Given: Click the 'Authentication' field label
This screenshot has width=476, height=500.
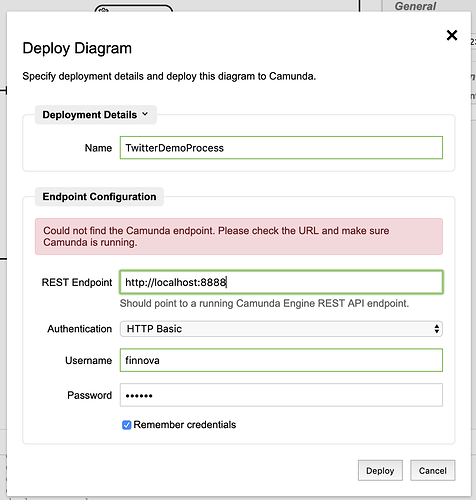Looking at the screenshot, I should point(79,329).
